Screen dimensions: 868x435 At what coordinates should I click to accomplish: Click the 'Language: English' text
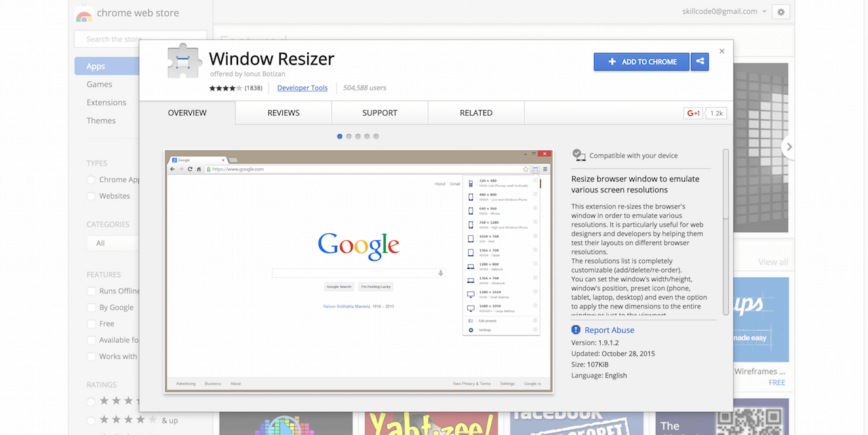coord(599,375)
